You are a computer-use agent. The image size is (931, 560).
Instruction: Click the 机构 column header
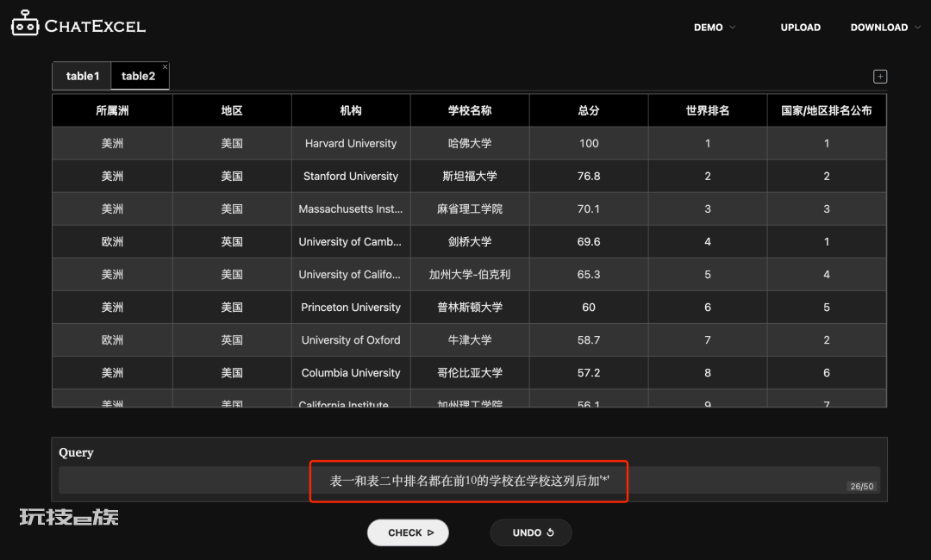tap(351, 110)
